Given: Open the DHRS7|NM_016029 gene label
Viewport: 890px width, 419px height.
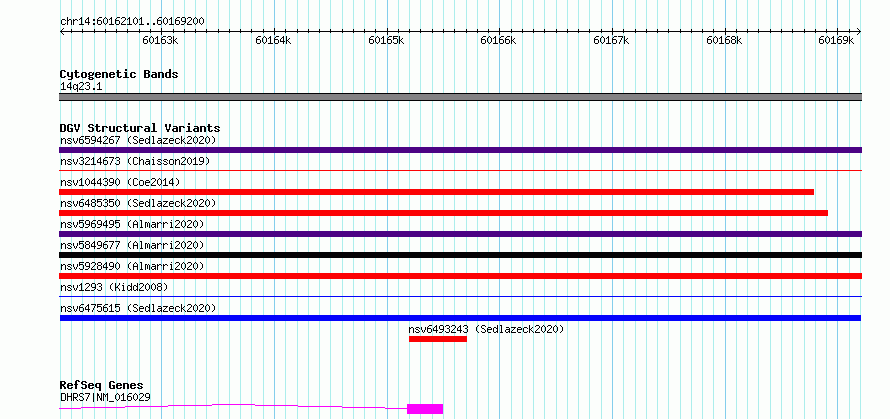Looking at the screenshot, I should [105, 397].
